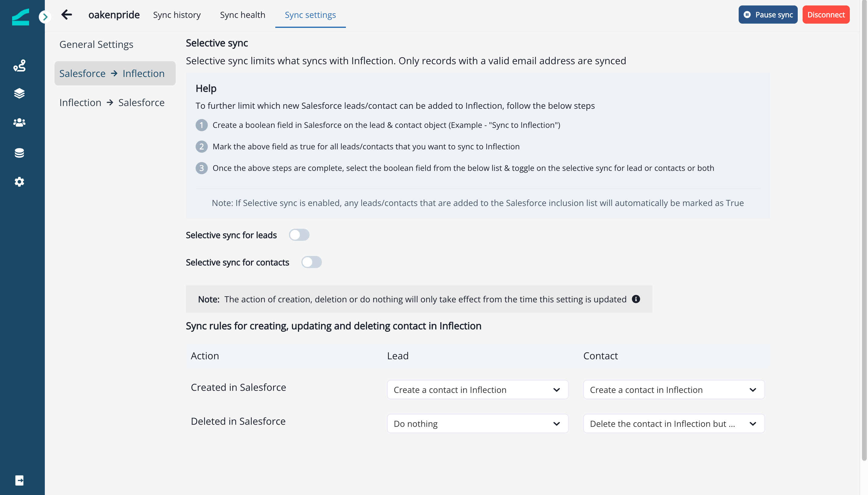Click the Pause sync button

click(x=768, y=15)
